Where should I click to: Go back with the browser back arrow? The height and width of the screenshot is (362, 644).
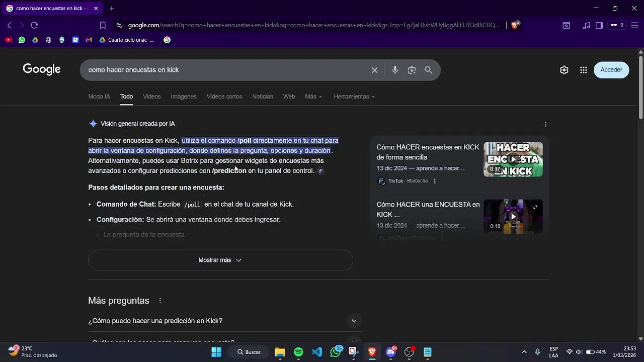coord(9,25)
